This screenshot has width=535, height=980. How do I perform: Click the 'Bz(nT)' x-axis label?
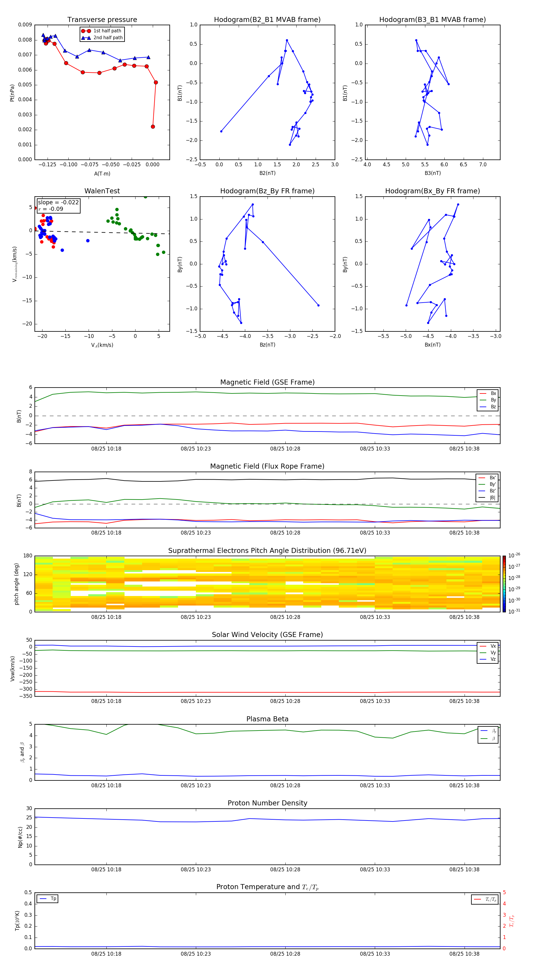point(267,345)
